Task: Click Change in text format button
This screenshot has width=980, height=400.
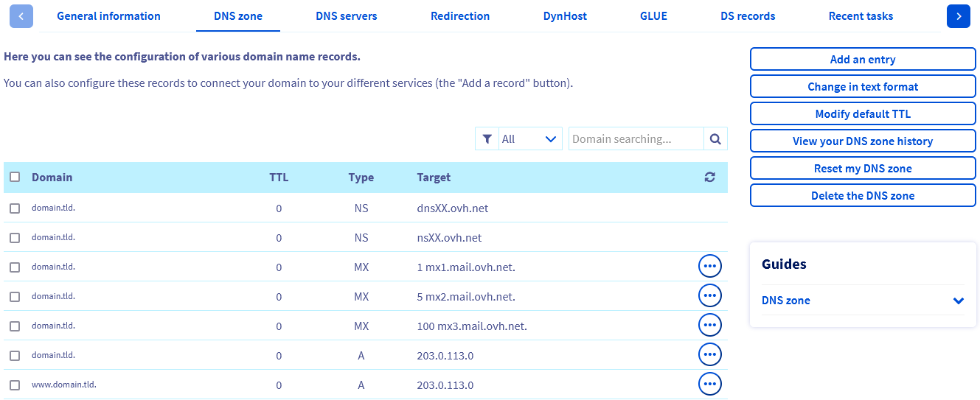Action: (x=863, y=87)
